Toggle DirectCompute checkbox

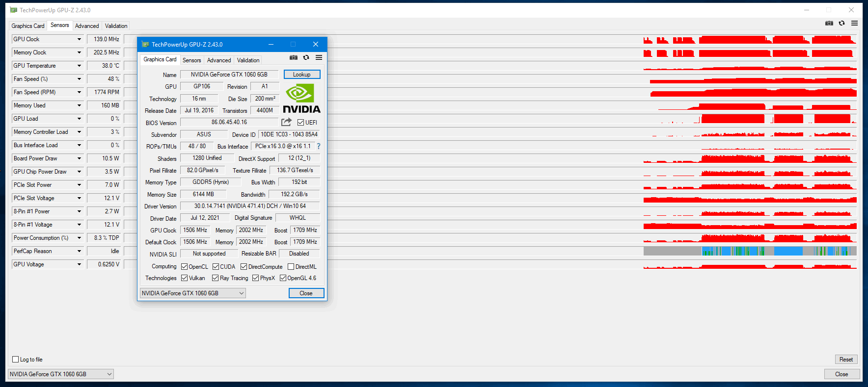[244, 267]
